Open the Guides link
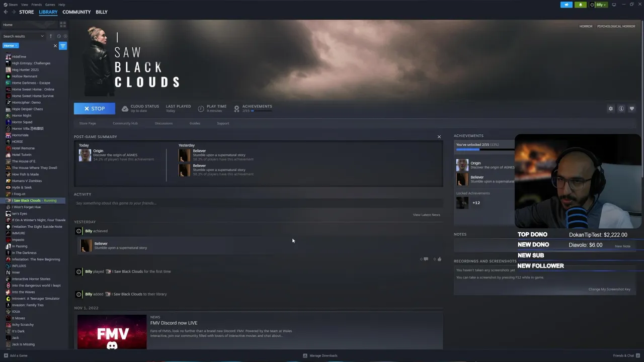The height and width of the screenshot is (362, 644). [195, 123]
